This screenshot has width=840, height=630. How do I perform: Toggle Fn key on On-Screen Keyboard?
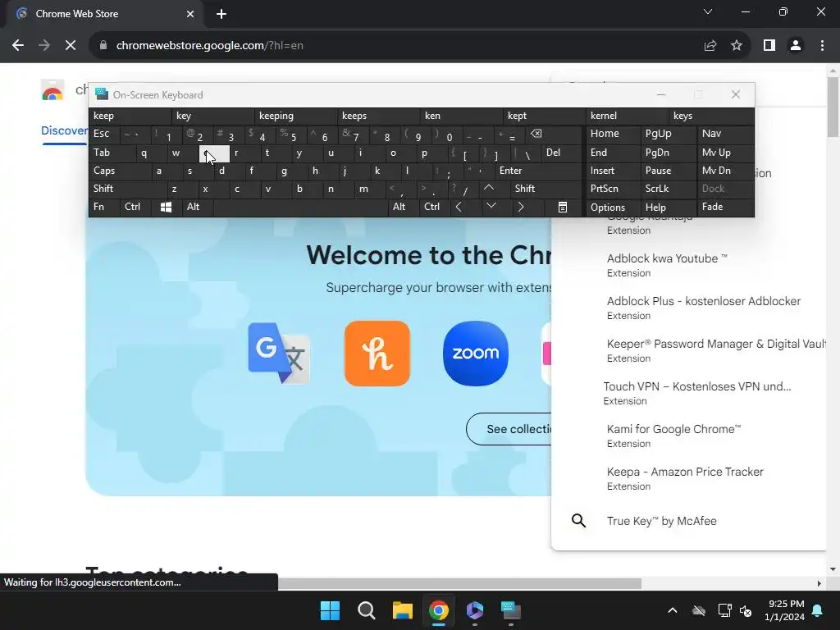pyautogui.click(x=104, y=207)
